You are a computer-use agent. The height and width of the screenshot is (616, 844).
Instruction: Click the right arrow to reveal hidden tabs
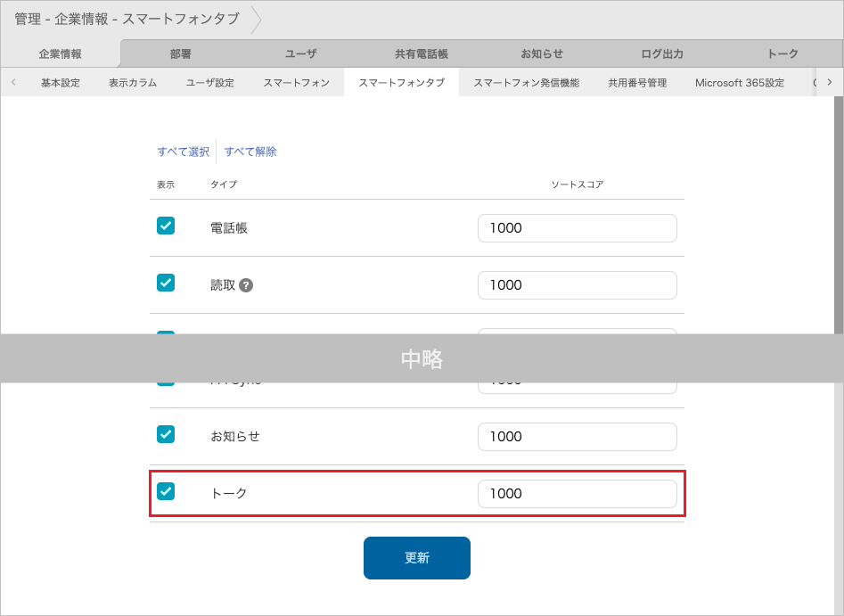pos(831,81)
